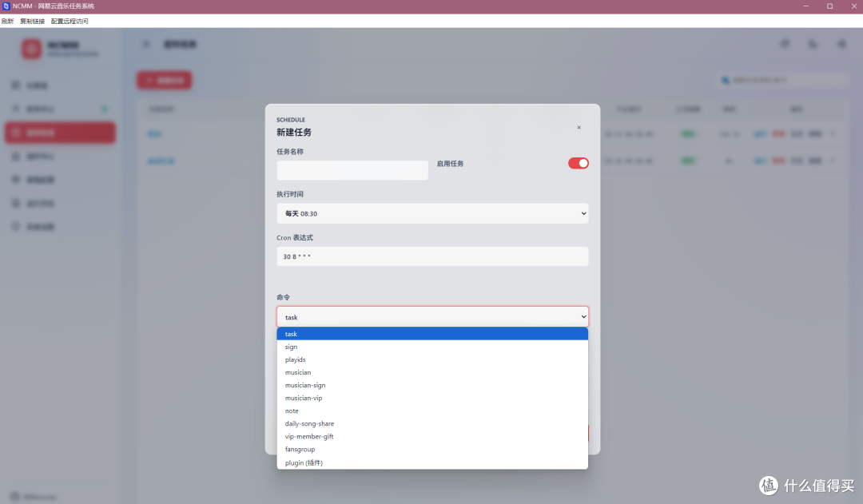Select 'vip-member-gift' command option
Image resolution: width=863 pixels, height=504 pixels.
[x=432, y=436]
